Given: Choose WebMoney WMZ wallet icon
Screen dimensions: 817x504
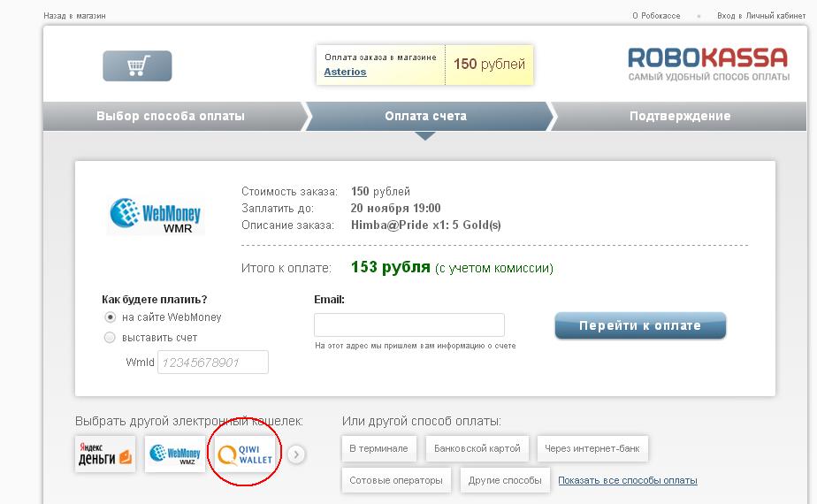Looking at the screenshot, I should pyautogui.click(x=174, y=454).
